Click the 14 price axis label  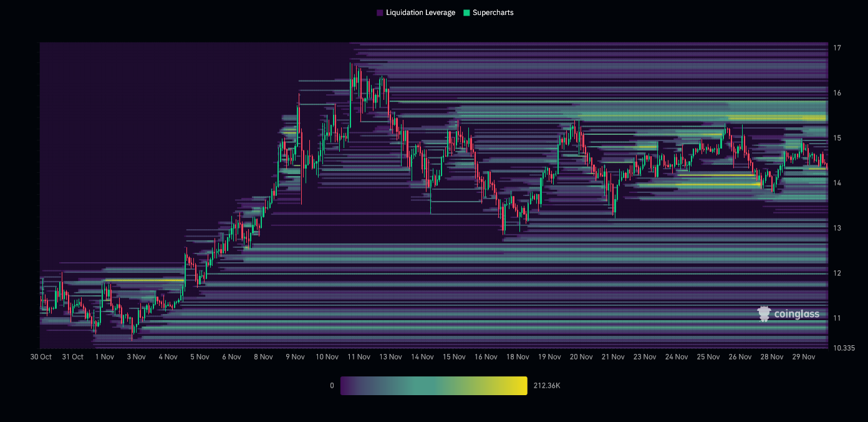(837, 183)
